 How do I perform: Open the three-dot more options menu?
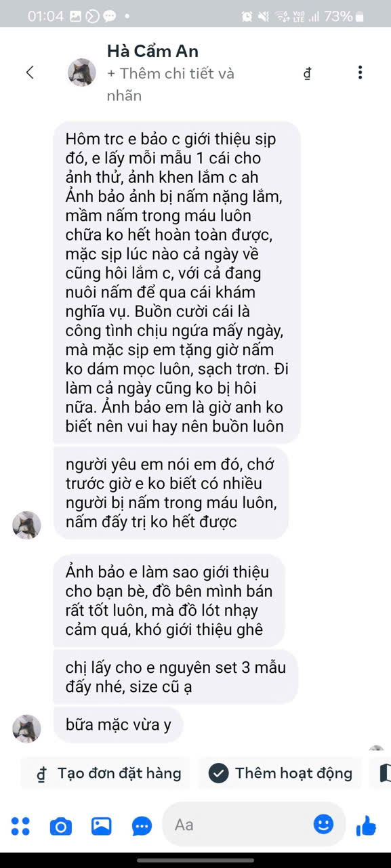(360, 73)
